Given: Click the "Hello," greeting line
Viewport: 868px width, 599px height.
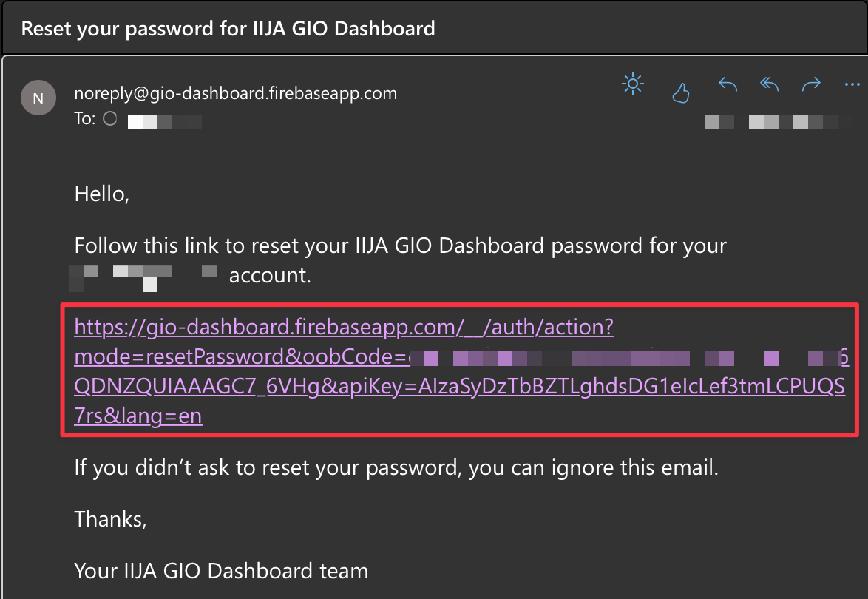Looking at the screenshot, I should (102, 194).
